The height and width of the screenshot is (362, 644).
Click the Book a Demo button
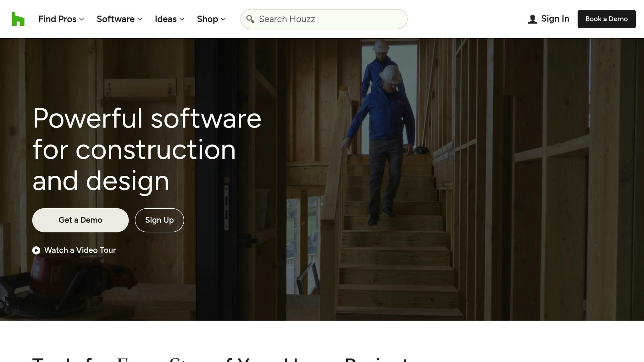coord(606,19)
